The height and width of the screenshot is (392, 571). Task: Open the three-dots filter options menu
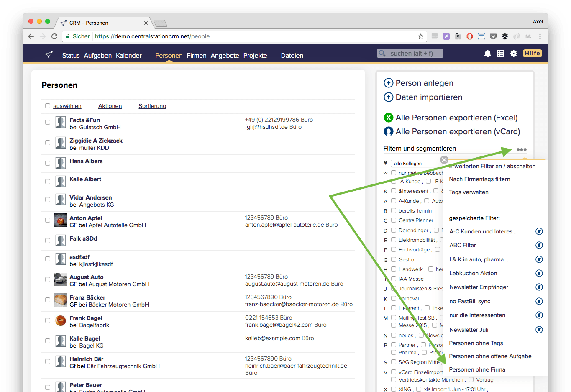coord(521,149)
